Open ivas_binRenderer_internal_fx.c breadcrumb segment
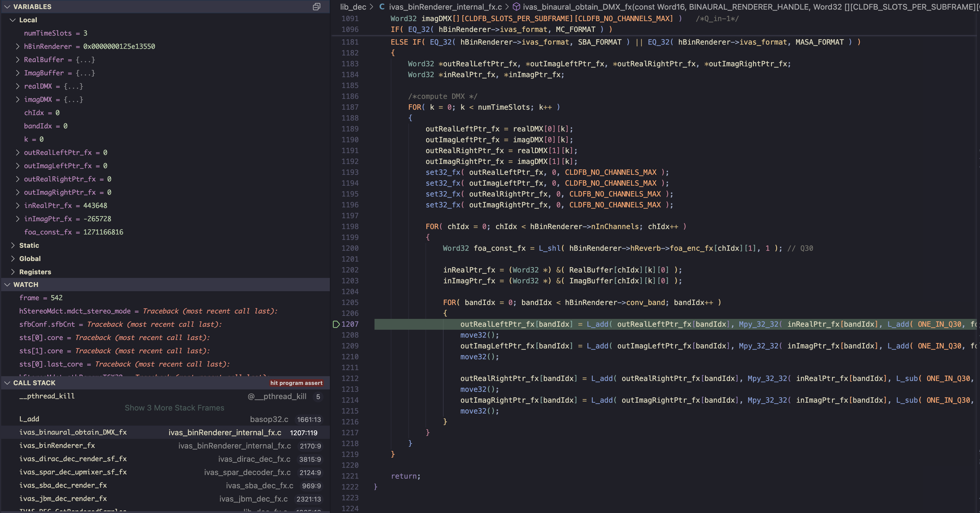980x513 pixels. [445, 6]
